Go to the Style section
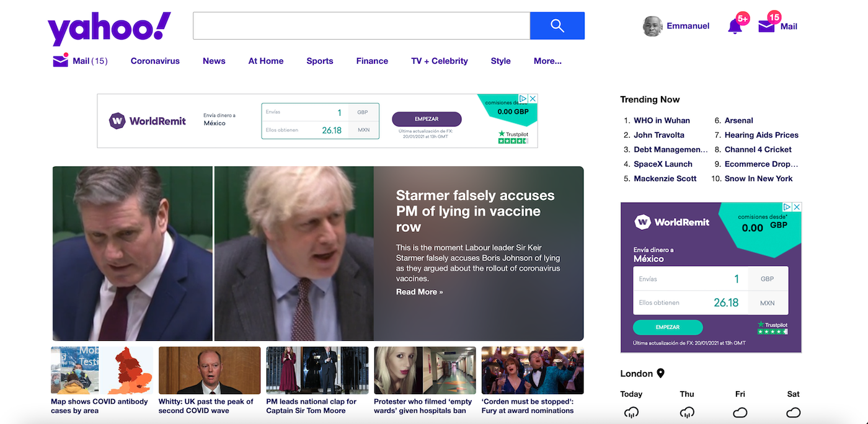Screen dimensions: 868x424 [501, 61]
